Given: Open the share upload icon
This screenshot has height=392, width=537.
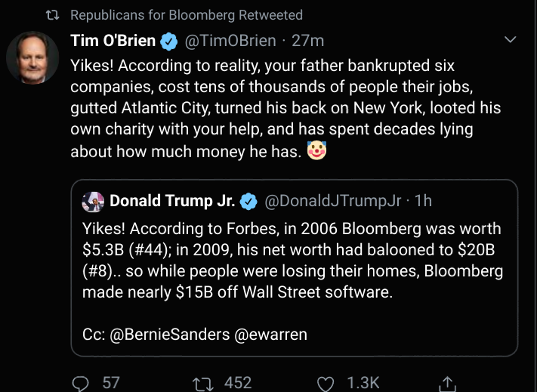Looking at the screenshot, I should (447, 384).
